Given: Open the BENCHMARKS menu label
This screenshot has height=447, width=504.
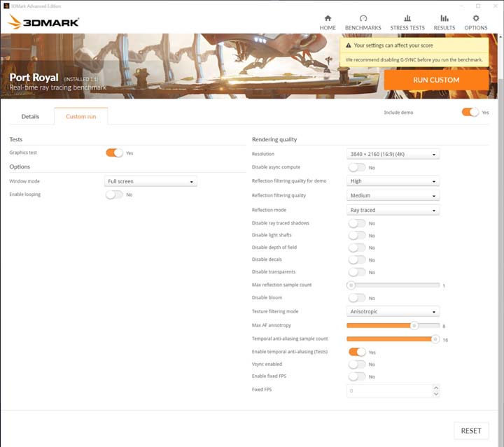Looking at the screenshot, I should pos(363,28).
